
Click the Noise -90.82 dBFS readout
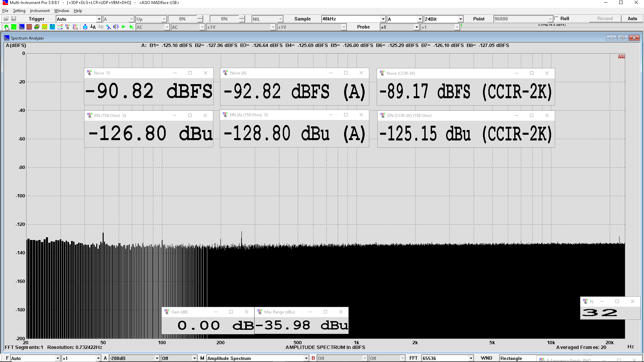pyautogui.click(x=149, y=92)
